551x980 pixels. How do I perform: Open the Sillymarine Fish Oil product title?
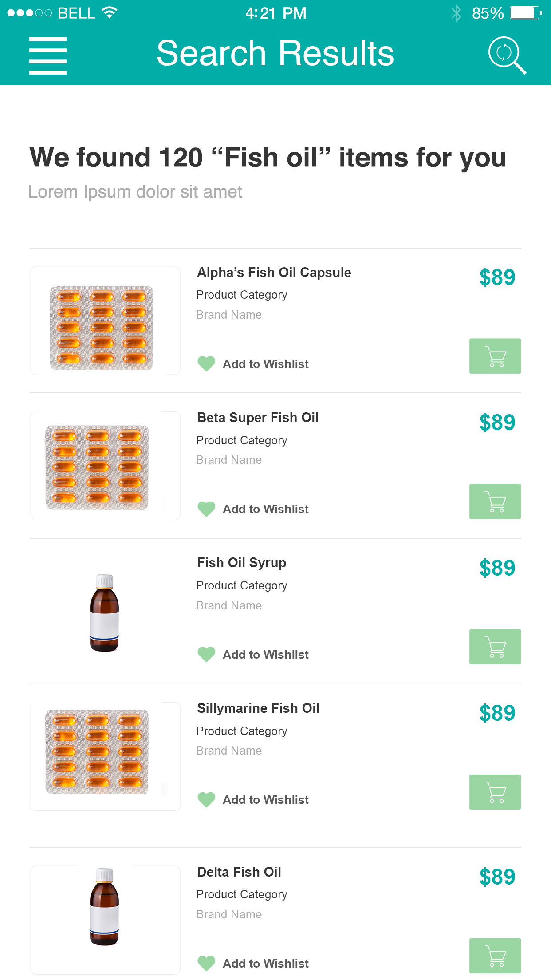click(258, 708)
